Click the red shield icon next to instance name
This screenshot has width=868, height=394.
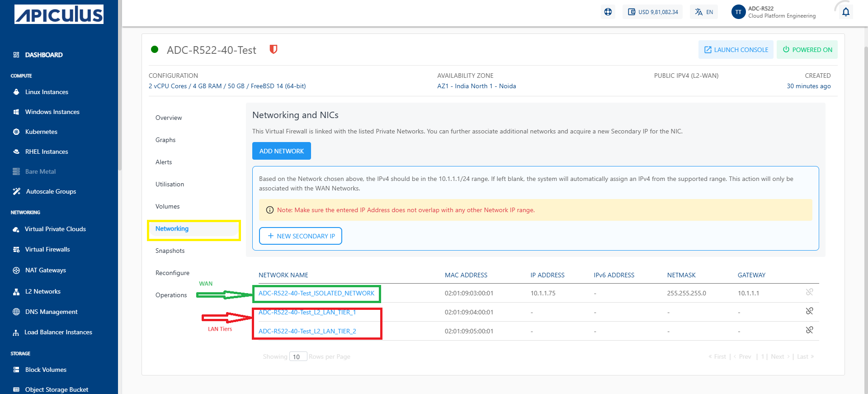(x=273, y=49)
